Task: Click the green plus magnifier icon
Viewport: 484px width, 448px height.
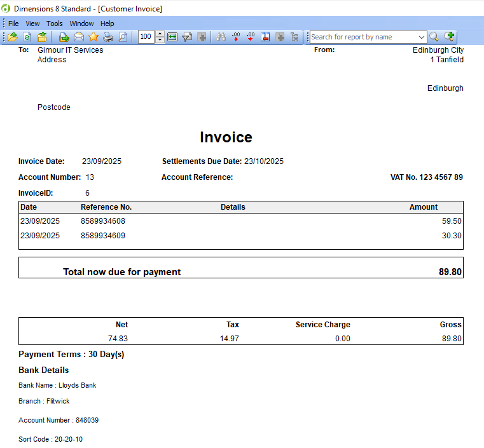Action: coord(450,37)
